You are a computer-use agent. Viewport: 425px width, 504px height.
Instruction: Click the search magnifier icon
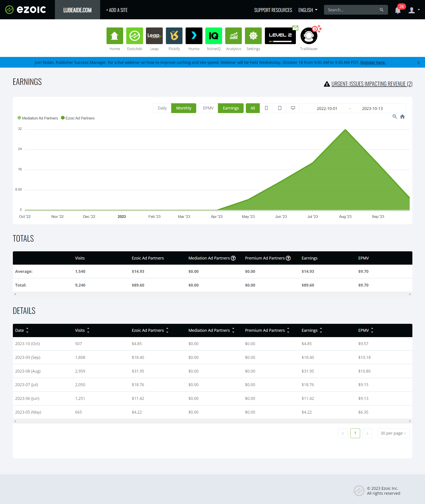pyautogui.click(x=381, y=10)
